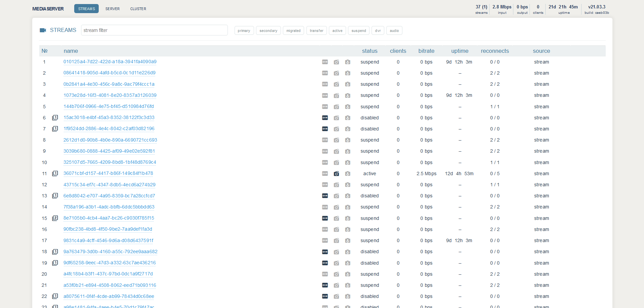
Task: Click the blue camera icon beside STREAMS heading
Action: pos(43,30)
